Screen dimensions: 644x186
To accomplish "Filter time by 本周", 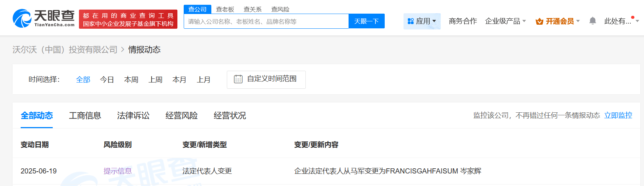I will coord(131,80).
